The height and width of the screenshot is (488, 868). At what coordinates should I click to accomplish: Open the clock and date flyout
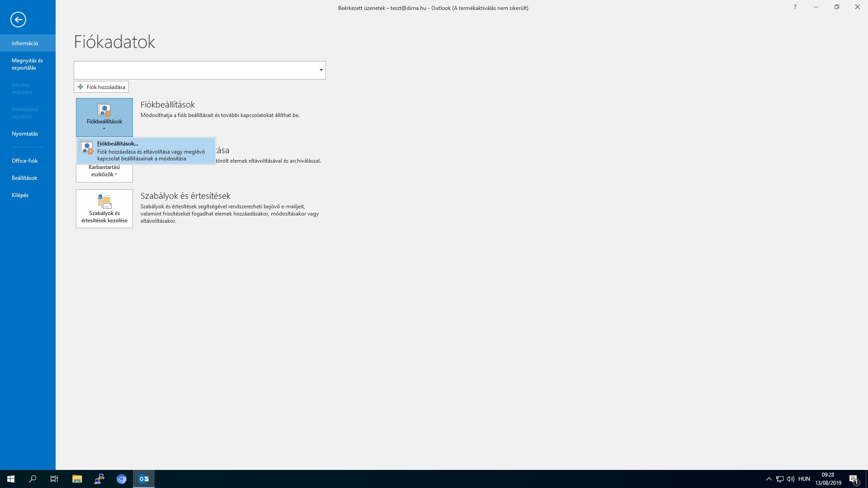pos(828,479)
